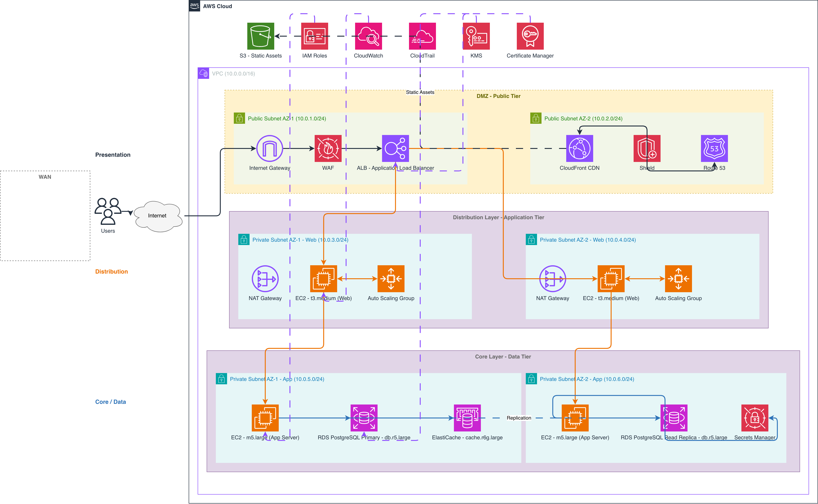
Task: Click the Internet cloud shape
Action: pos(158,216)
